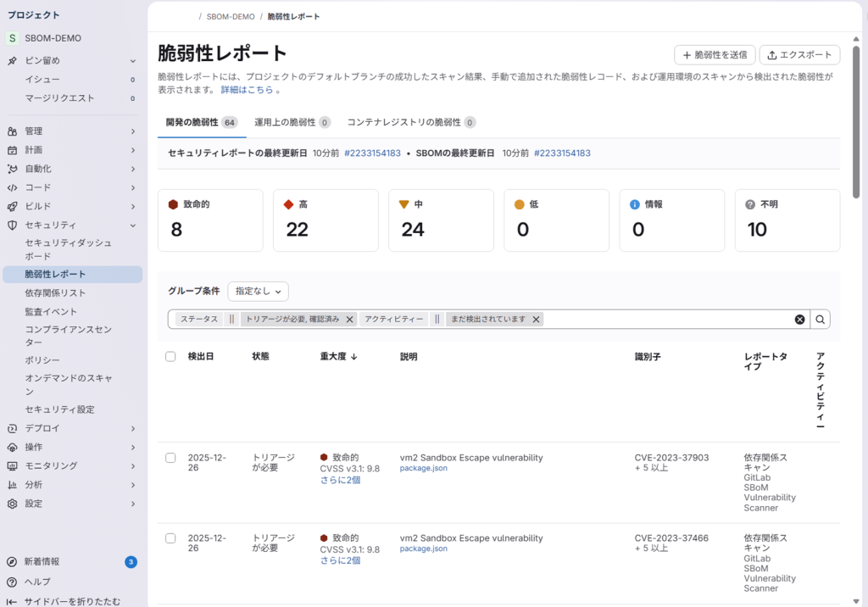Screen dimensions: 868x607
Task: Check the CVE-2023-37903 vulnerability row
Action: click(170, 458)
